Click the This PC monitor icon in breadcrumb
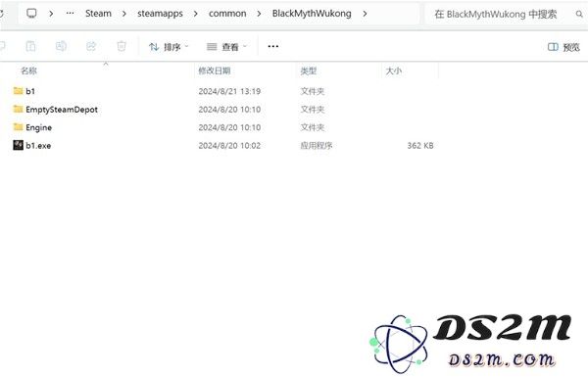 pyautogui.click(x=31, y=14)
